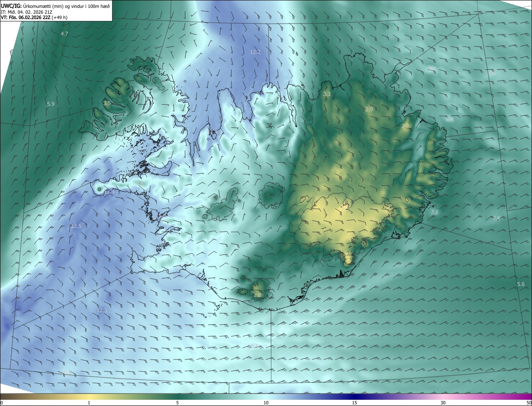532x406 pixels.
Task: Click the 12.2 value label on the map
Action: pos(255,52)
